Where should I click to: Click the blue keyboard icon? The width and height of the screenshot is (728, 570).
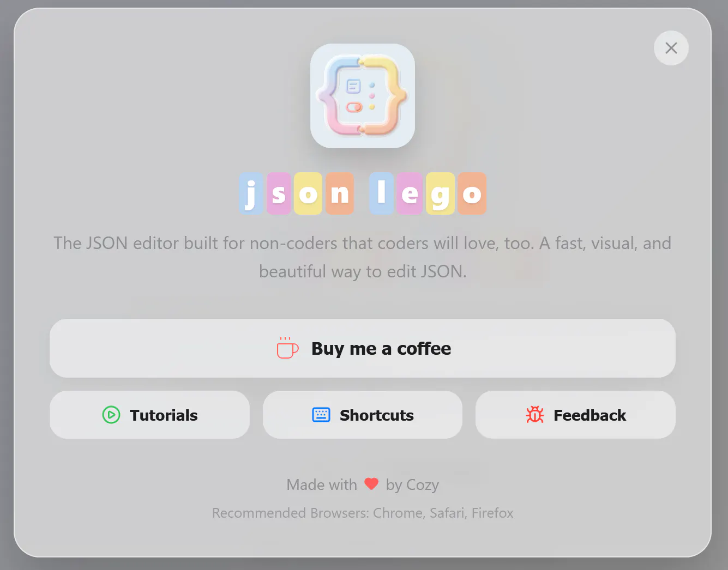point(321,415)
